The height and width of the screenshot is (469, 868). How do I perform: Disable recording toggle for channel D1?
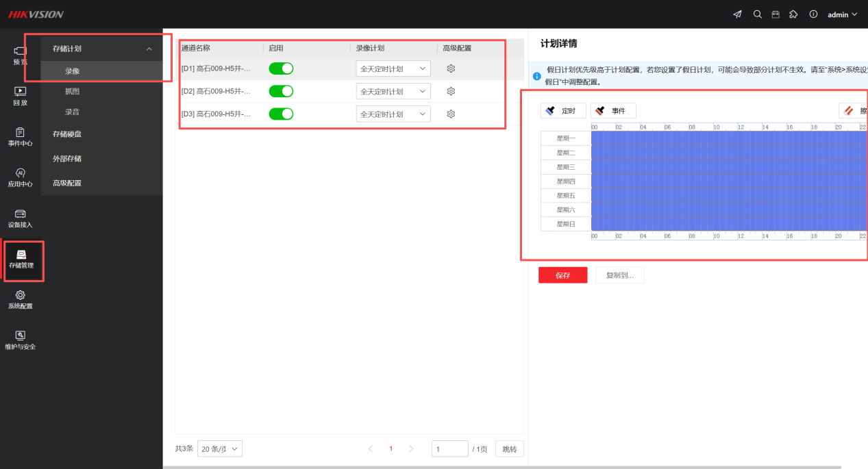[281, 68]
